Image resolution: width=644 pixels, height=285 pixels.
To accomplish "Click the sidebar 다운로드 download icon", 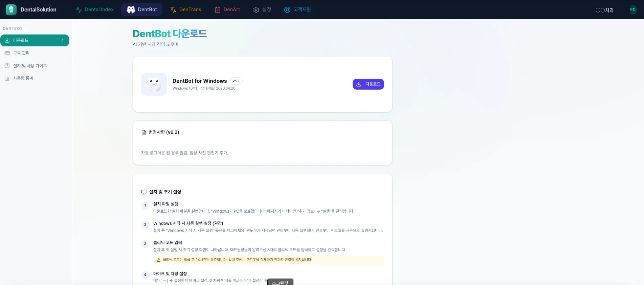I will click(x=7, y=40).
